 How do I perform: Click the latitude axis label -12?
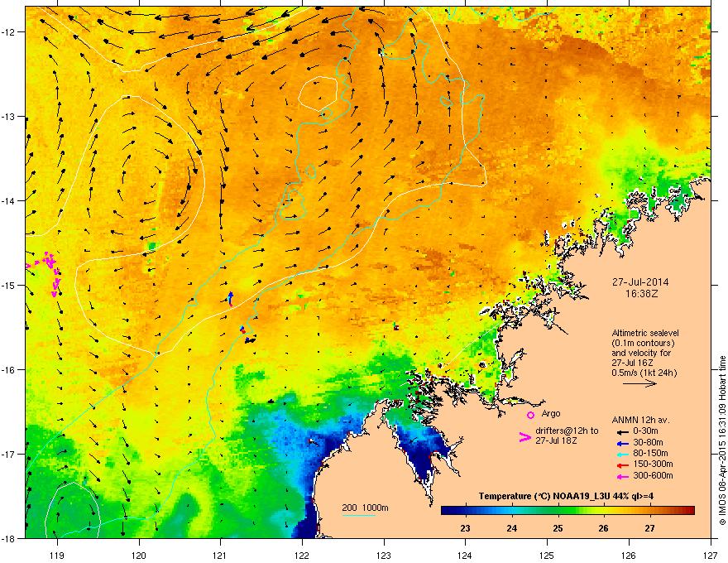9,31
